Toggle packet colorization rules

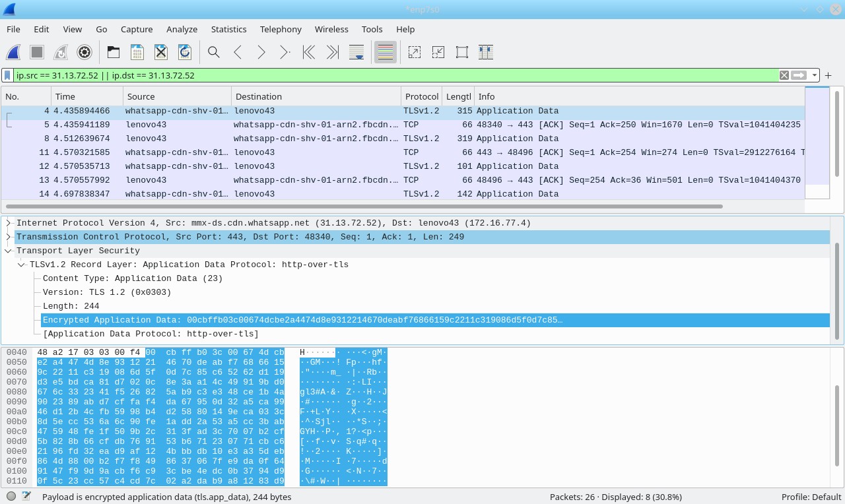coord(386,52)
